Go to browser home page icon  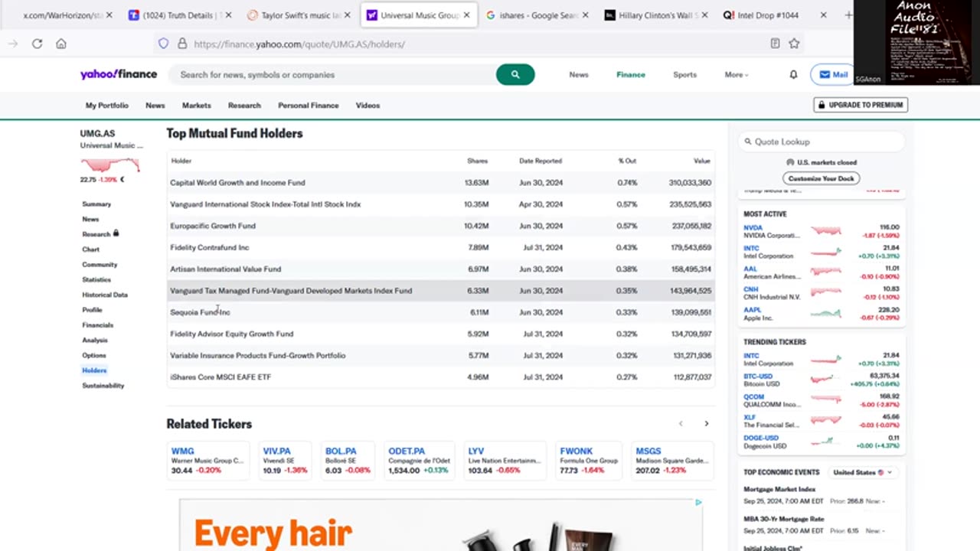point(61,44)
